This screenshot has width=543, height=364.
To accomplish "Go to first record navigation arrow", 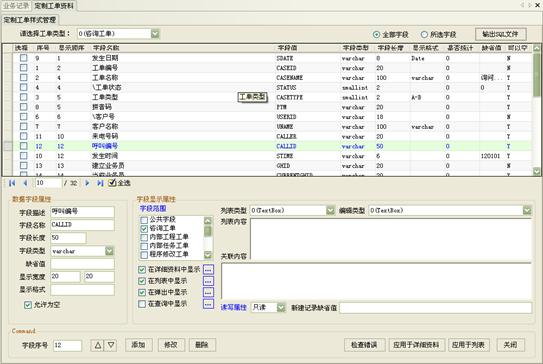I will (12, 183).
